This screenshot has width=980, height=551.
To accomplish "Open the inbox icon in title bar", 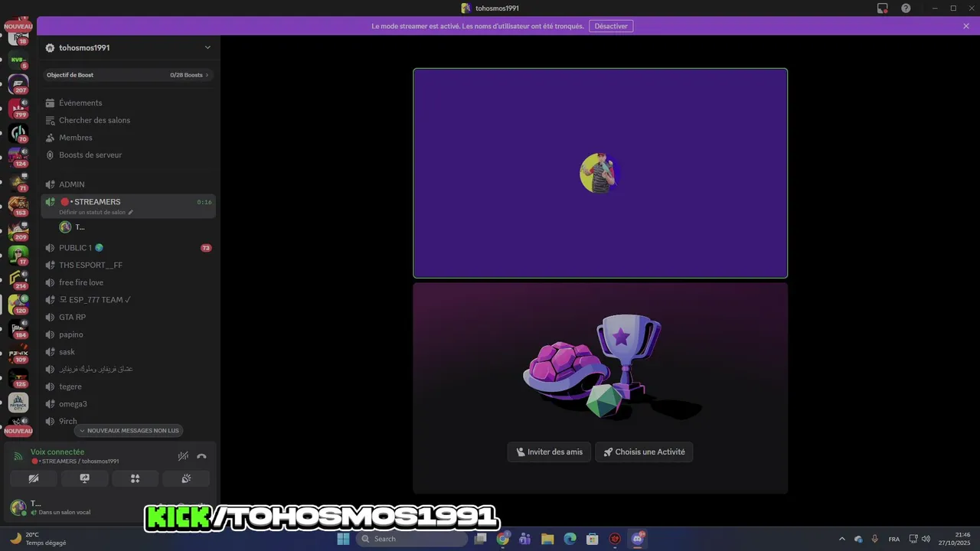I will 883,8.
